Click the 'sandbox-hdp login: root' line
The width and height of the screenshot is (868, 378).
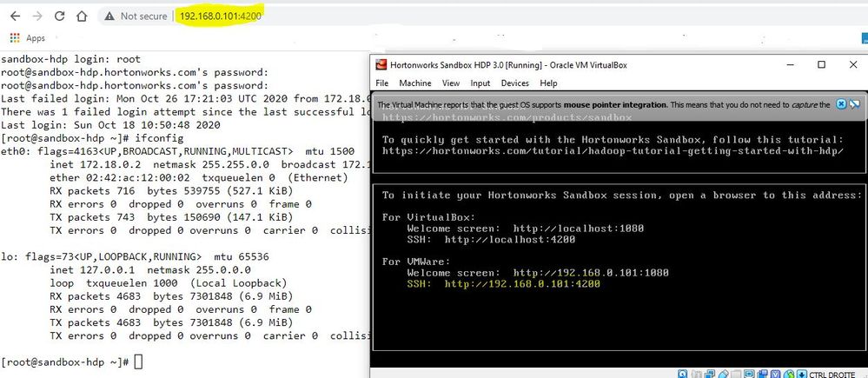pos(71,59)
